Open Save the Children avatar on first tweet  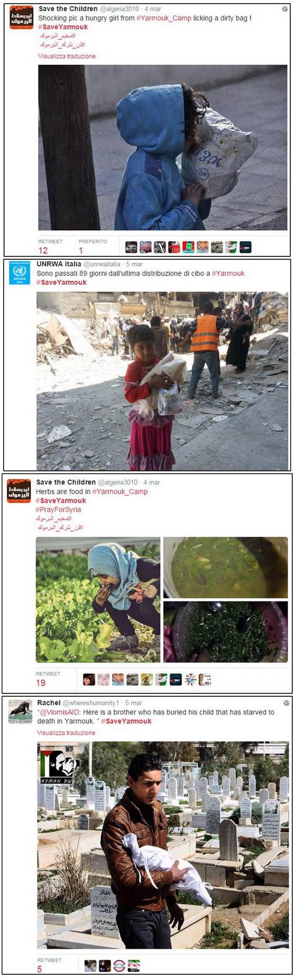[x=22, y=18]
